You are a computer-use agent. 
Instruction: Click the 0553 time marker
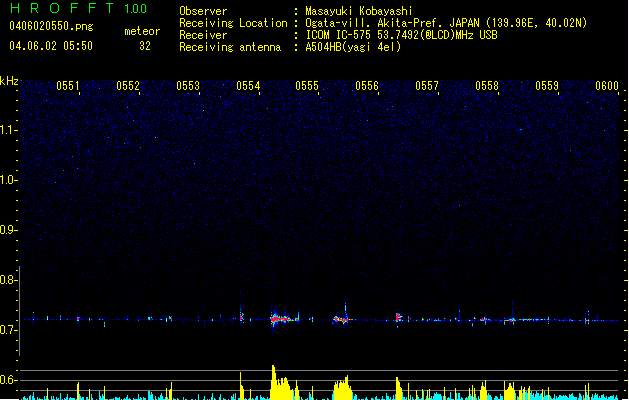click(188, 86)
